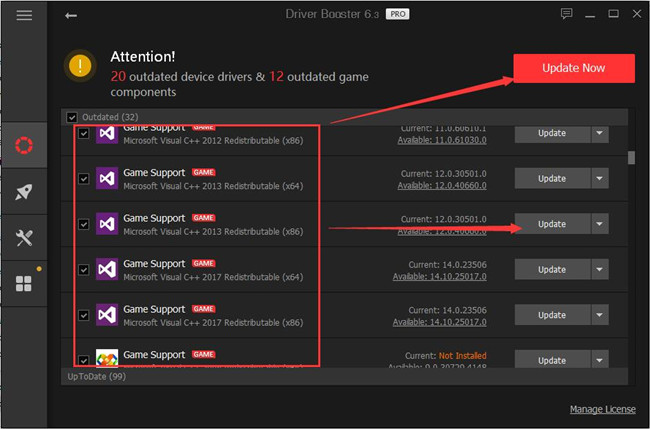Viewport: 650px width, 429px height.
Task: Minimize the Driver Booster window
Action: click(x=590, y=14)
